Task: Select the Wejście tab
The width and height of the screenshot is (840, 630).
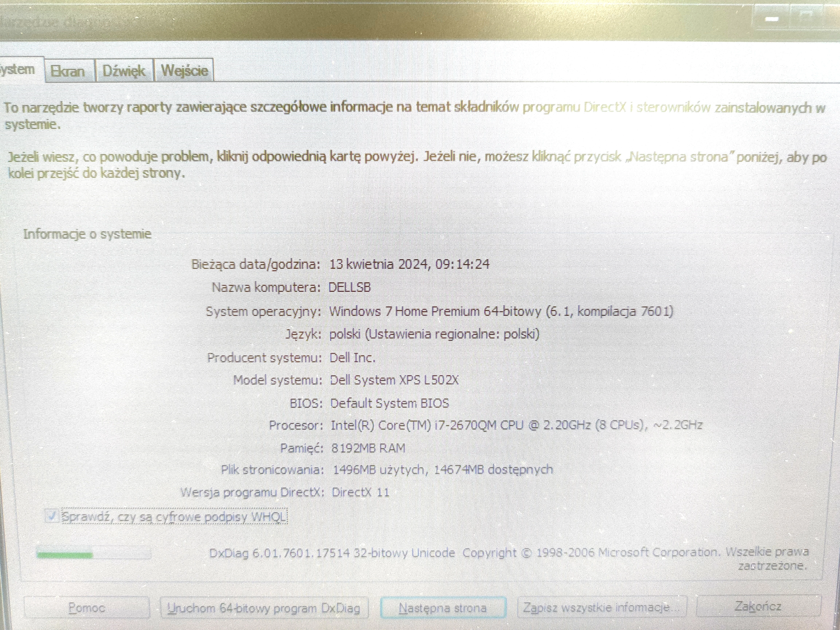Action: pyautogui.click(x=184, y=71)
